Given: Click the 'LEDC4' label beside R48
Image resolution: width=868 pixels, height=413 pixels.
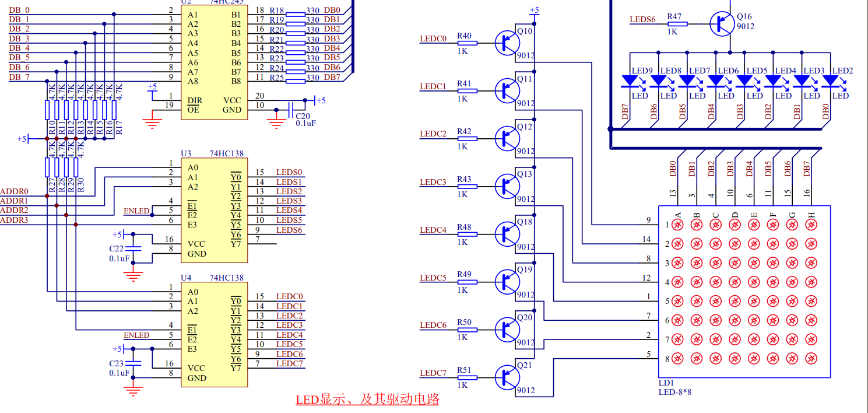Looking at the screenshot, I should coord(433,230).
